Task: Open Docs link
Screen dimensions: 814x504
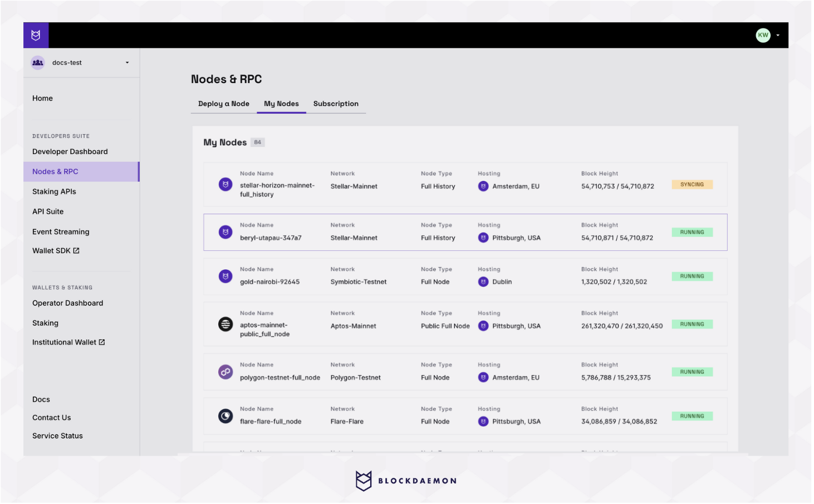Action: (x=41, y=400)
